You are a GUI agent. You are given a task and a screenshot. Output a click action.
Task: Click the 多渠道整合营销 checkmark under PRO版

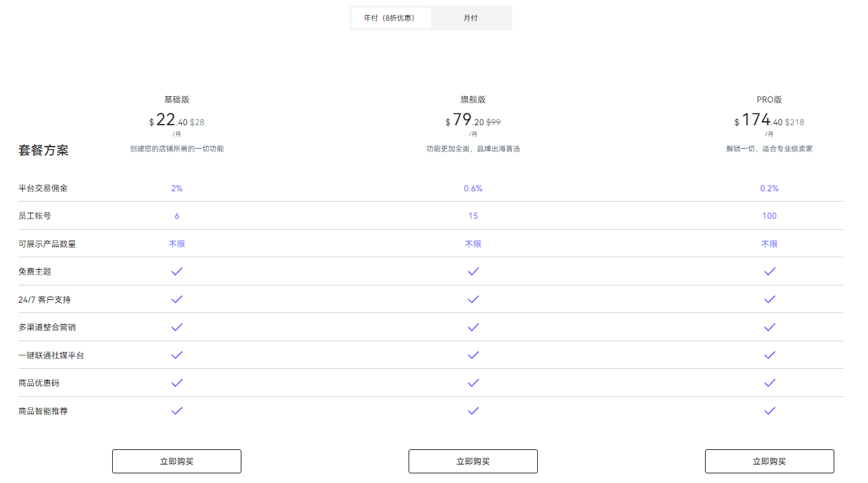(x=770, y=328)
